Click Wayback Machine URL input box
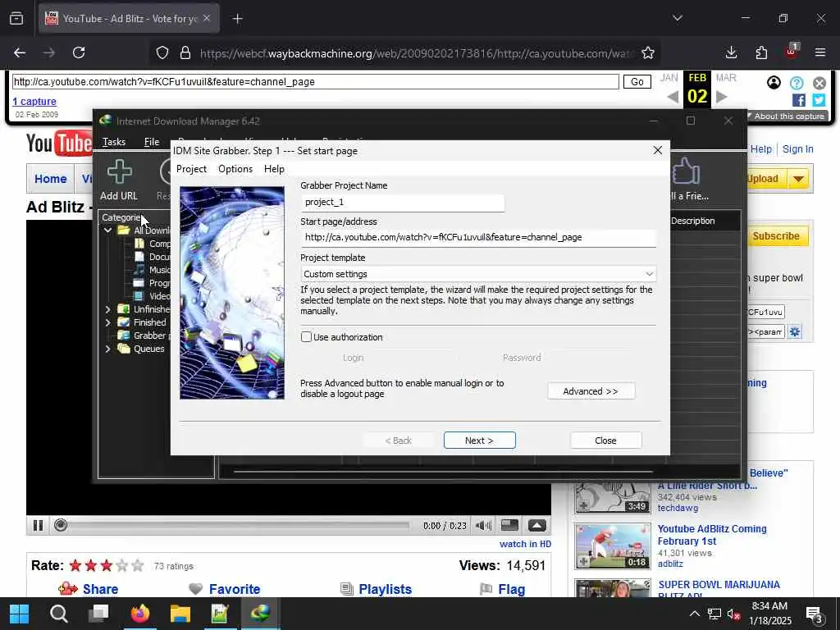The height and width of the screenshot is (630, 840). (316, 82)
